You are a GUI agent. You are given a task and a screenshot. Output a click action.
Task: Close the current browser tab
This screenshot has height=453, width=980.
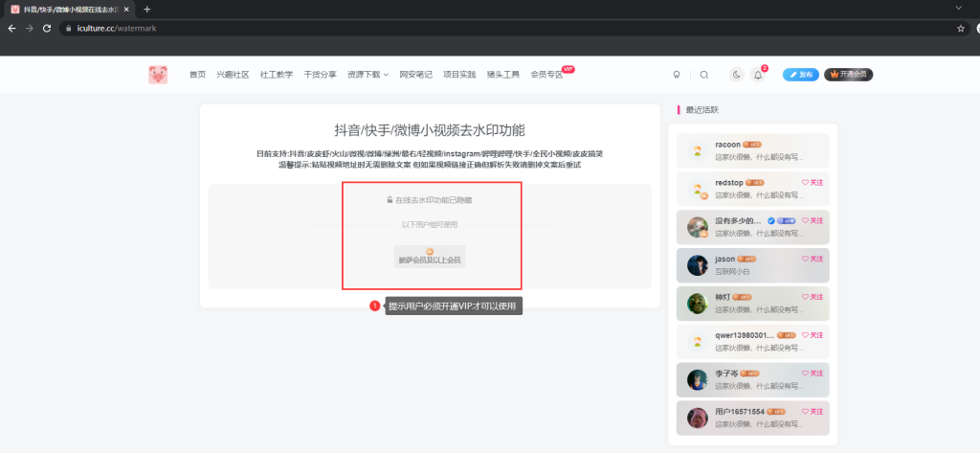[x=126, y=10]
